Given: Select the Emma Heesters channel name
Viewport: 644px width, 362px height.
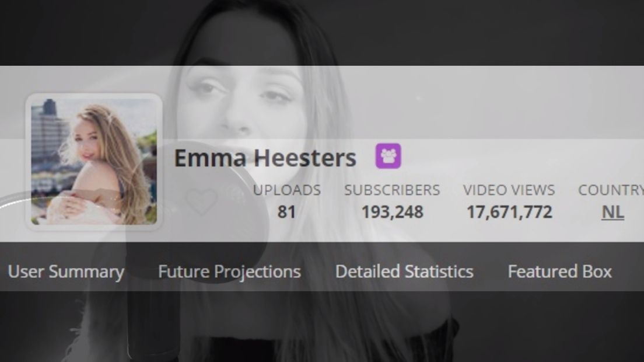Looking at the screenshot, I should pos(265,158).
